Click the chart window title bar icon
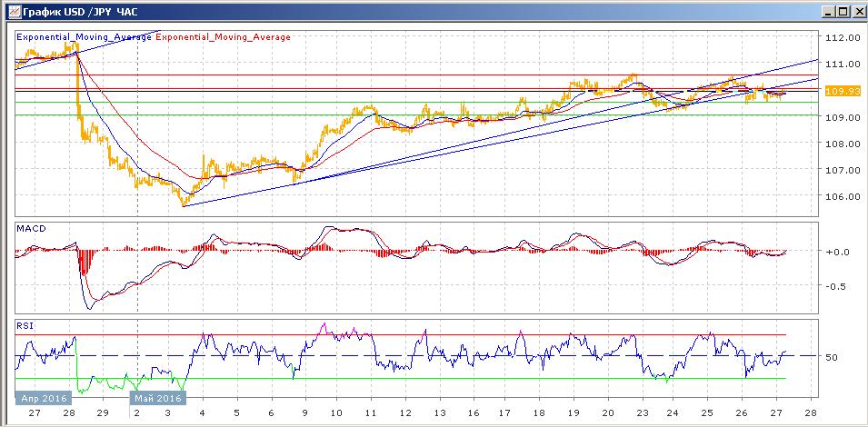This screenshot has width=868, height=427. click(x=15, y=11)
